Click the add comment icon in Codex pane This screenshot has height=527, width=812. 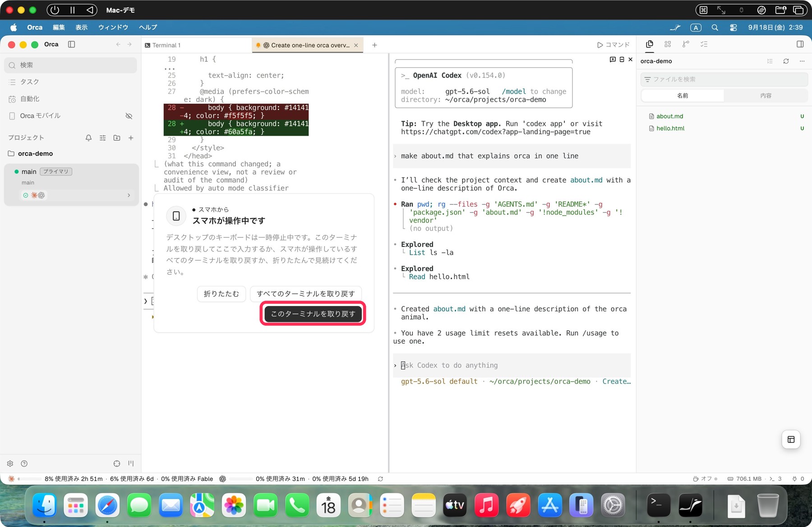613,60
